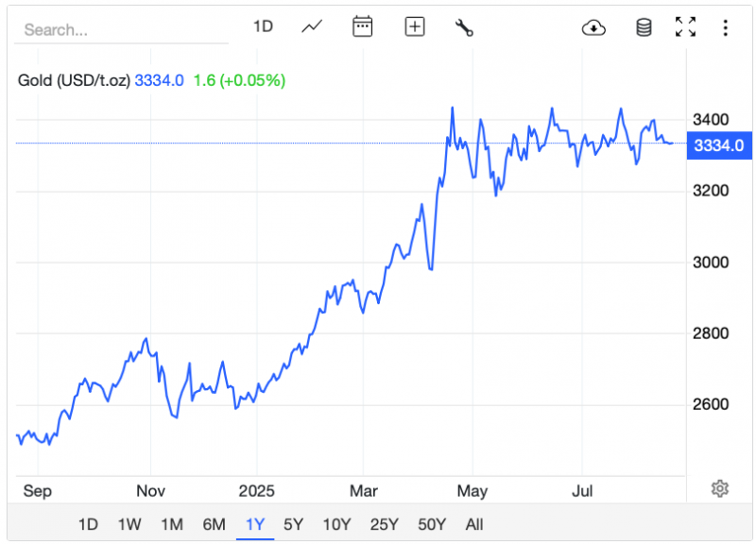Viewport: 756px width, 544px height.
Task: Click the 3334.0 current price label
Action: click(719, 144)
